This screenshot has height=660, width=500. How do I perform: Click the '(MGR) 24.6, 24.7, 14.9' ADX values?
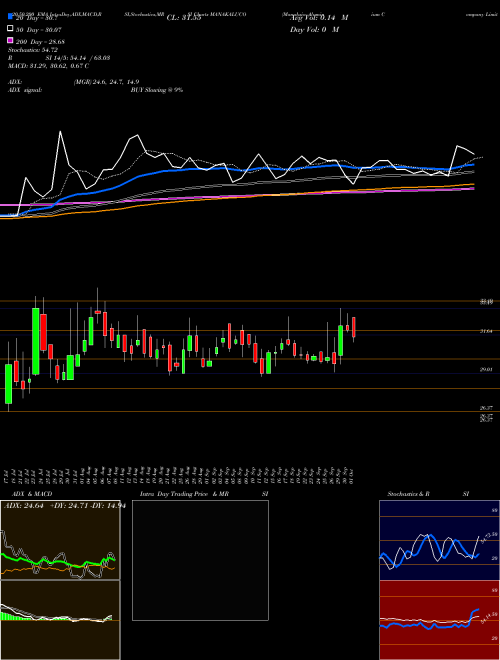(x=106, y=82)
